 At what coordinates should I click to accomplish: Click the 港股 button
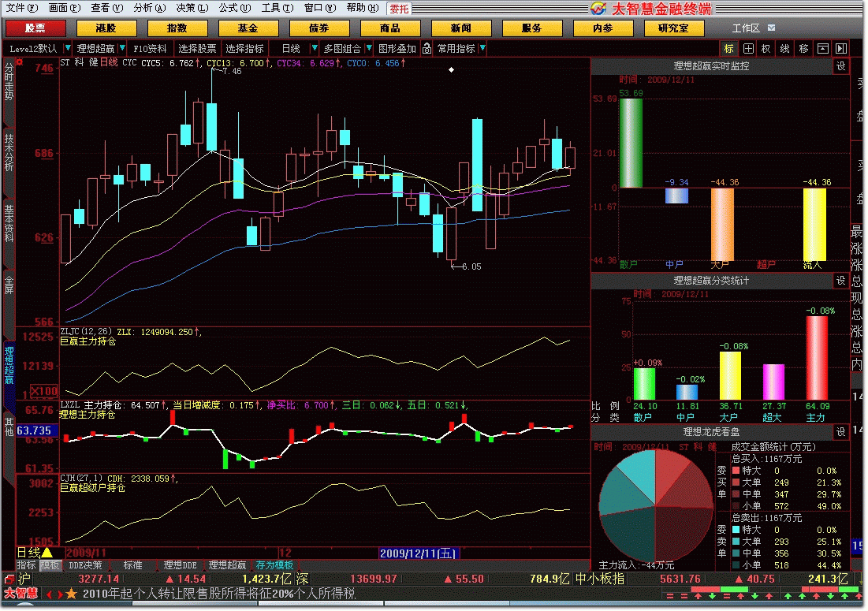(x=106, y=28)
